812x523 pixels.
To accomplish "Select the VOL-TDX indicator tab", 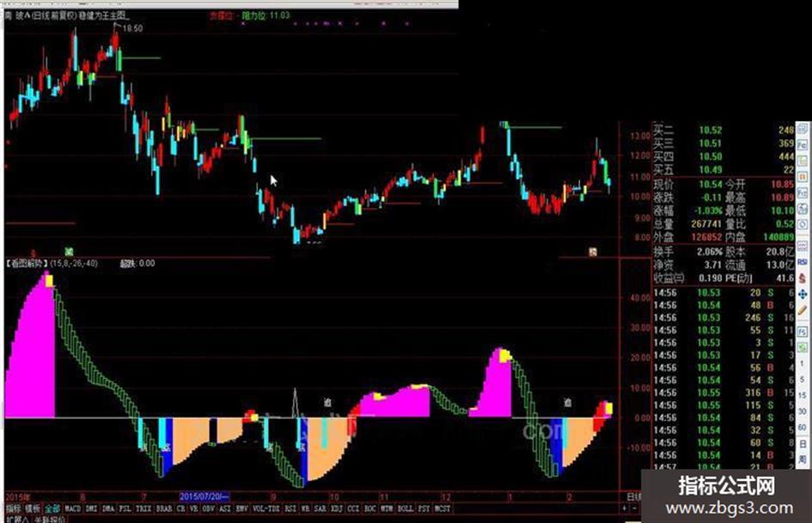I will tap(266, 509).
